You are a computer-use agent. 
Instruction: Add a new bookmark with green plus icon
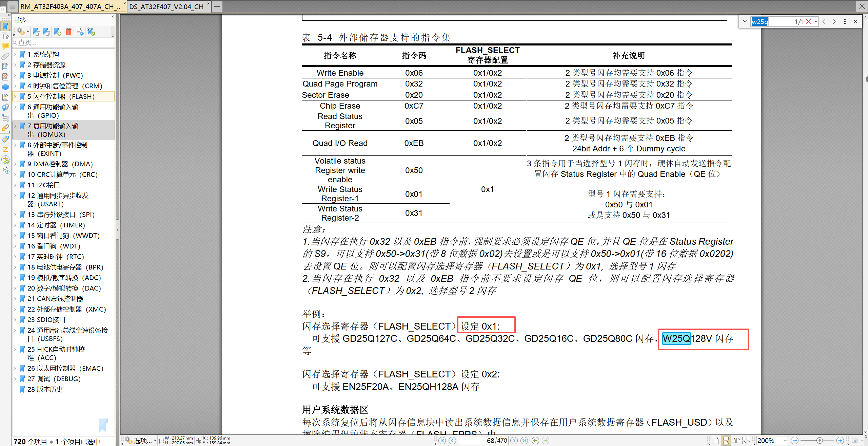pyautogui.click(x=57, y=32)
